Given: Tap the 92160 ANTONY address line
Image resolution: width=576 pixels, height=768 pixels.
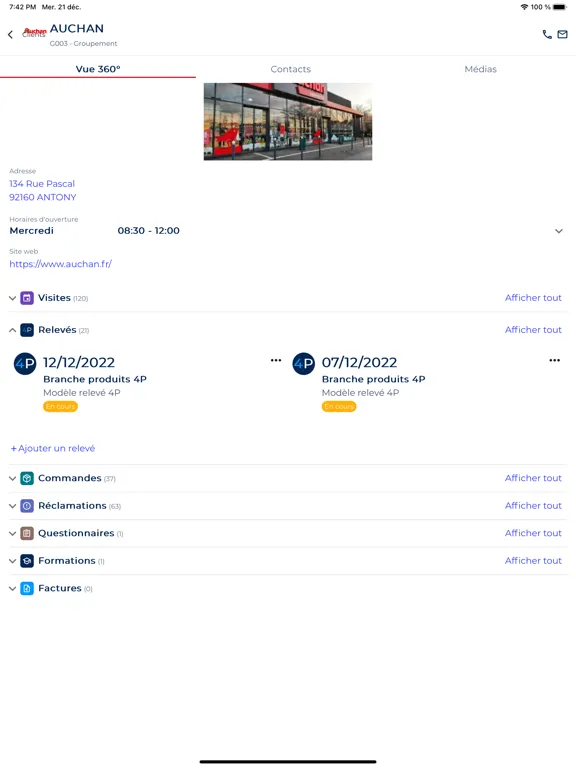Looking at the screenshot, I should (x=43, y=197).
